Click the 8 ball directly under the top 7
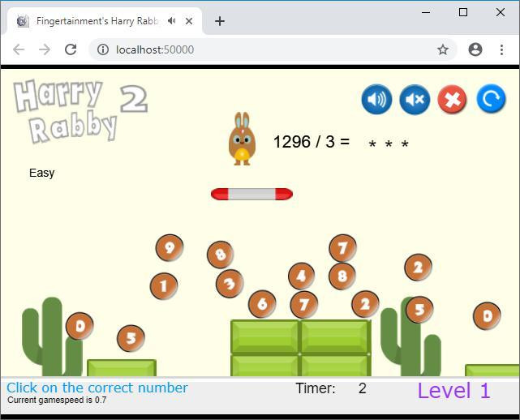The width and height of the screenshot is (520, 420). pyautogui.click(x=342, y=276)
